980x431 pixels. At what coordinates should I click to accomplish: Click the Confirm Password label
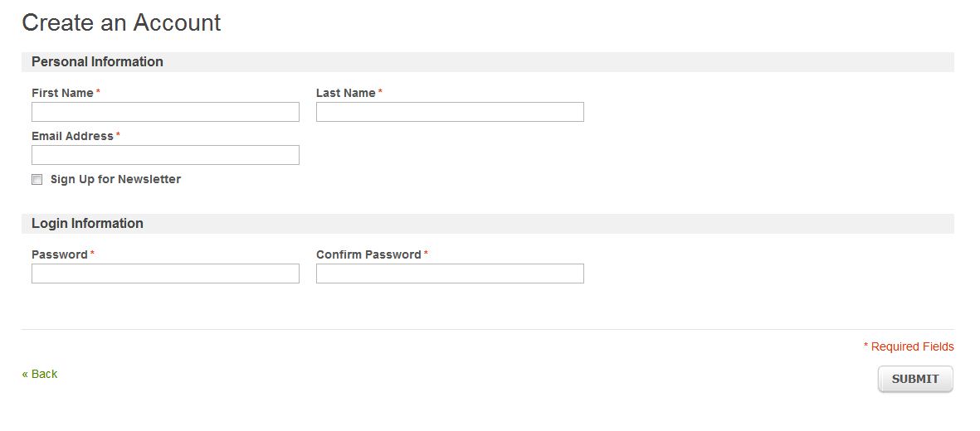point(368,254)
